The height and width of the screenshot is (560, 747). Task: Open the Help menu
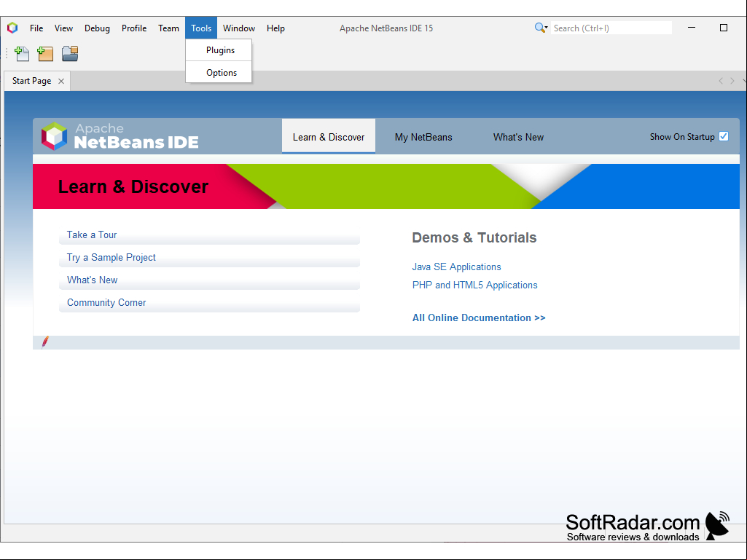click(x=275, y=28)
